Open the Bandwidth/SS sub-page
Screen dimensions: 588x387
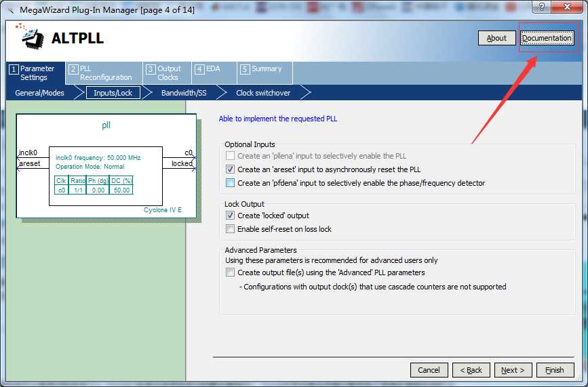pos(184,93)
